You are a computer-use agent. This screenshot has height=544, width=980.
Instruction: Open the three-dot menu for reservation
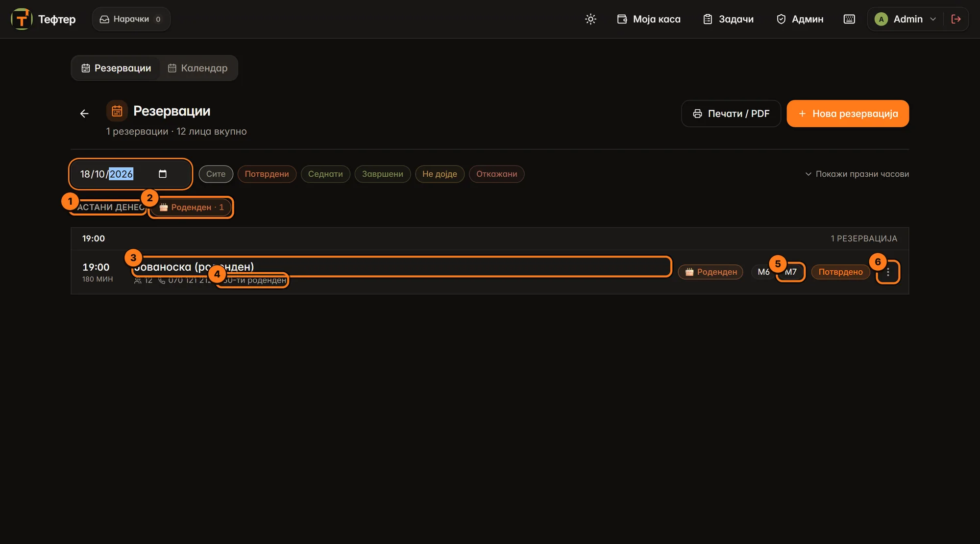point(888,272)
